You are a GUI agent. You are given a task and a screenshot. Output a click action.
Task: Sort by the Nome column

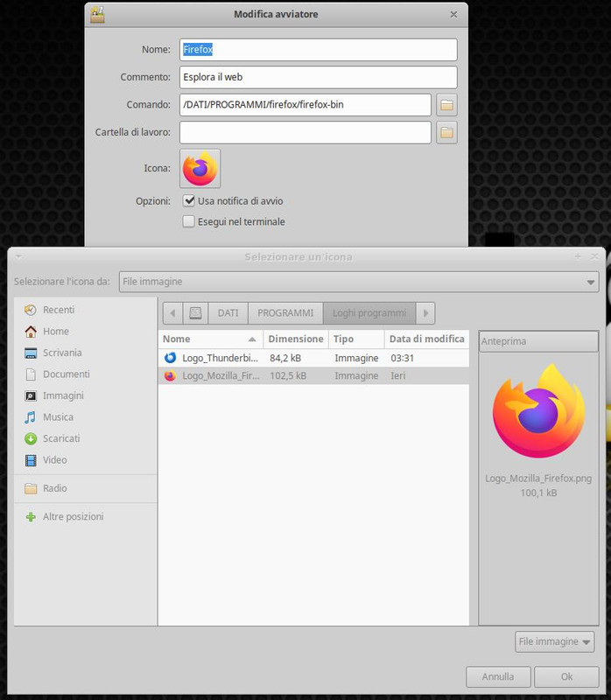pos(210,339)
